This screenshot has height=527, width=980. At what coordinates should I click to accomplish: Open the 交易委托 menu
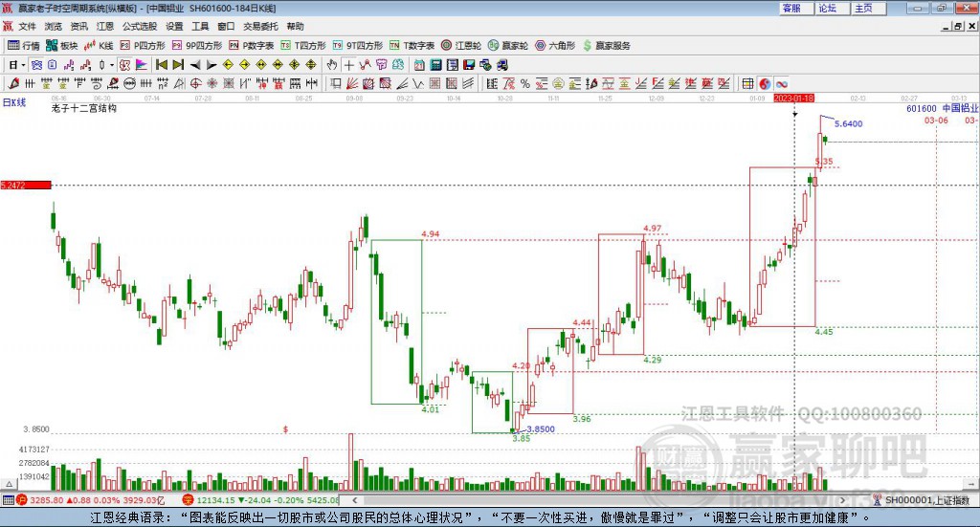click(x=260, y=26)
